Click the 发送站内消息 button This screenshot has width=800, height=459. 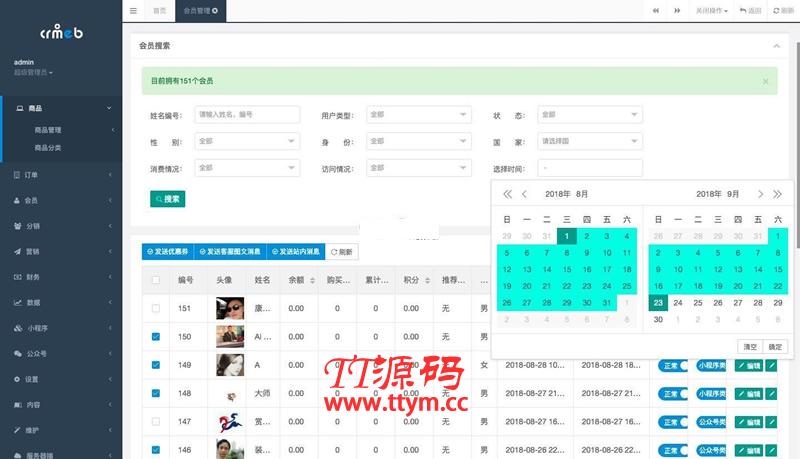pos(296,251)
